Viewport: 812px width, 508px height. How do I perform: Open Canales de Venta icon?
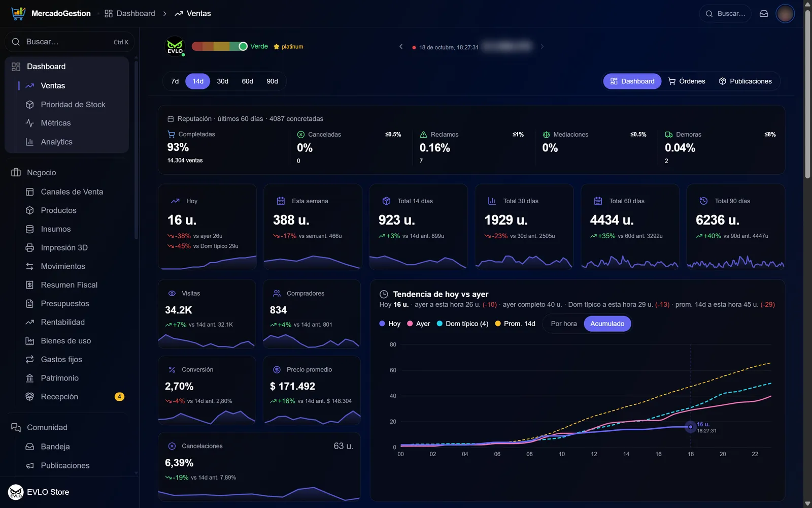click(x=30, y=192)
